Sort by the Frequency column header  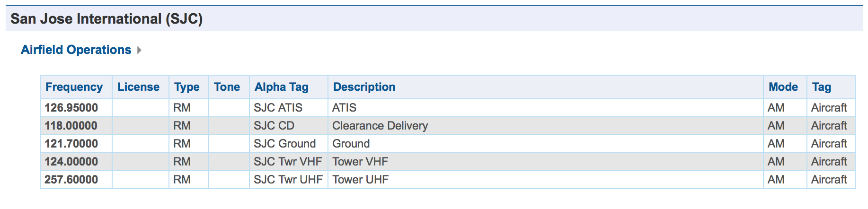coord(74,87)
